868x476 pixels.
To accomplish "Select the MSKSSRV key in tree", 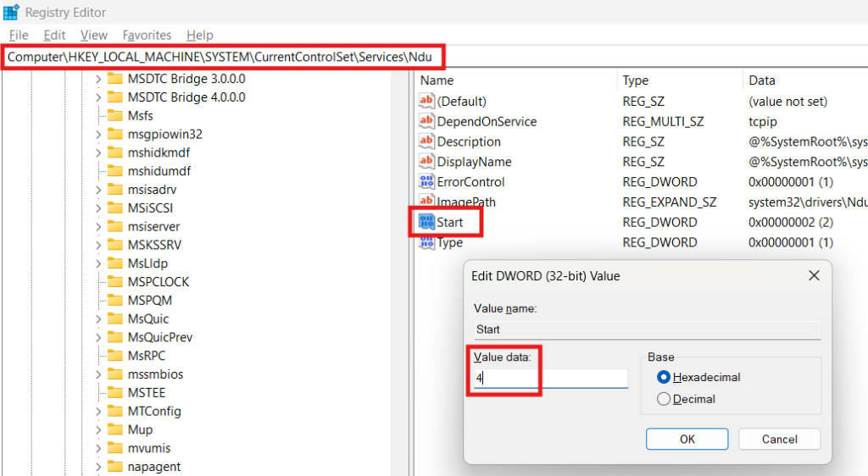I will (x=154, y=245).
